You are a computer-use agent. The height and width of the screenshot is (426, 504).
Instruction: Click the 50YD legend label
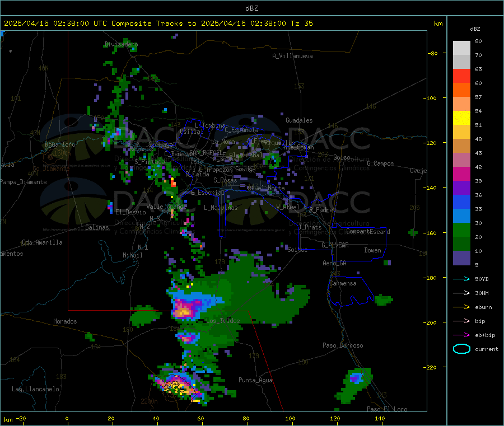coord(482,279)
